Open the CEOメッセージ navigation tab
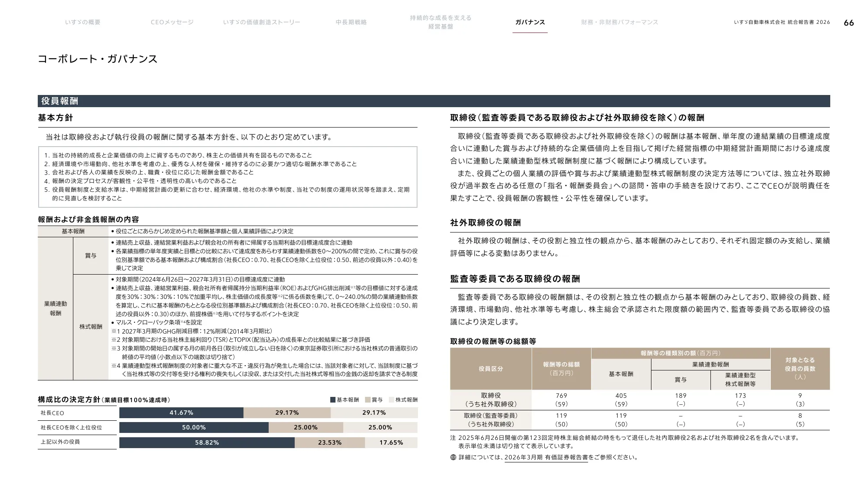 172,22
